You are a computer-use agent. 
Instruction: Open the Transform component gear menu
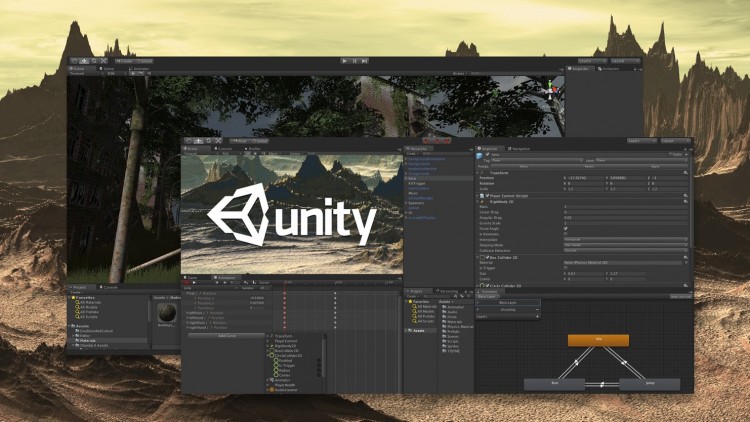(x=686, y=172)
